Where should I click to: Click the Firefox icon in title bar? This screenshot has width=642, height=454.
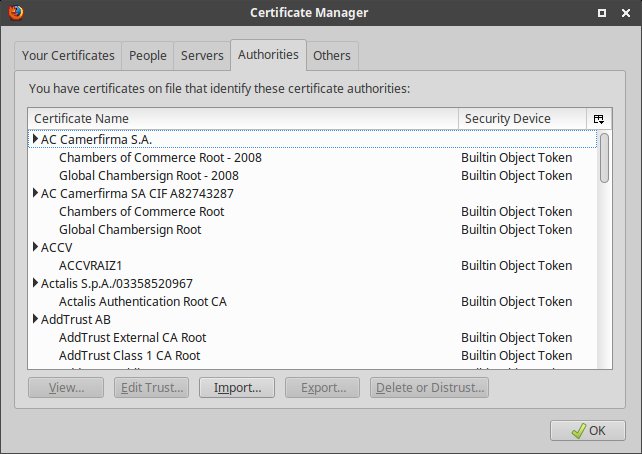pyautogui.click(x=12, y=13)
